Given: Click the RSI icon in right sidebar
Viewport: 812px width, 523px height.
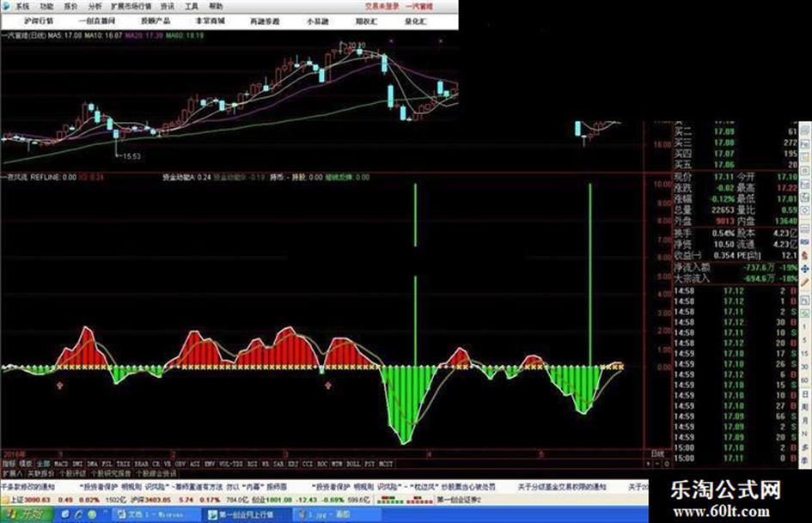Looking at the screenshot, I should pyautogui.click(x=805, y=242).
